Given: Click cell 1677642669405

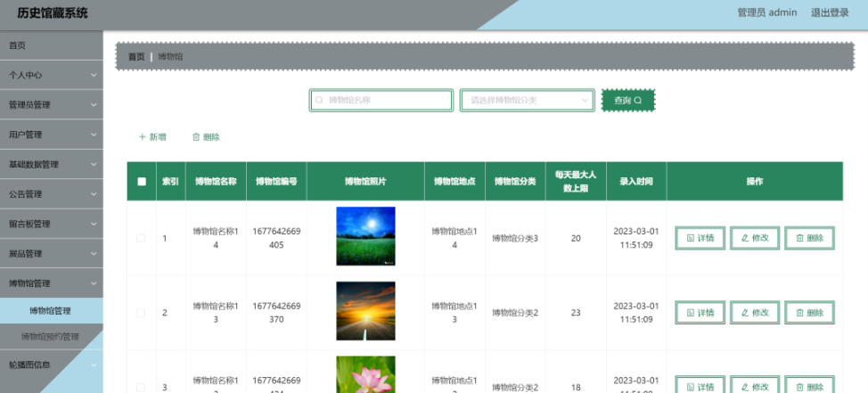Looking at the screenshot, I should pos(276,238).
